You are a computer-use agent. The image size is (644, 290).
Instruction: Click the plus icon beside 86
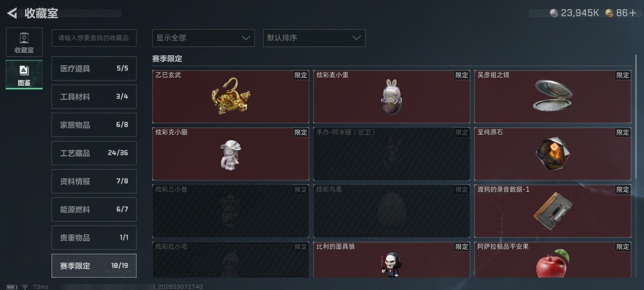click(633, 13)
